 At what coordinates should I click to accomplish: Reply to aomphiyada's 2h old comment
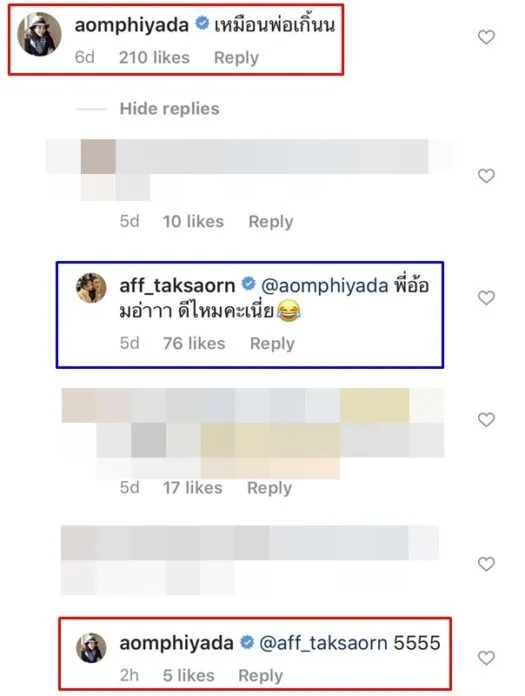tap(261, 676)
